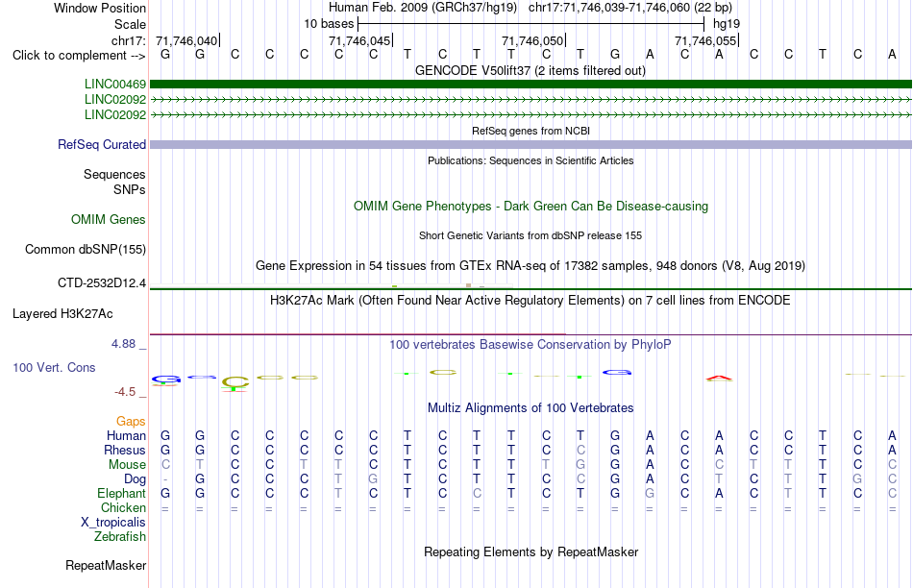
Task: Open the OMIM Genes track label
Action: point(108,219)
